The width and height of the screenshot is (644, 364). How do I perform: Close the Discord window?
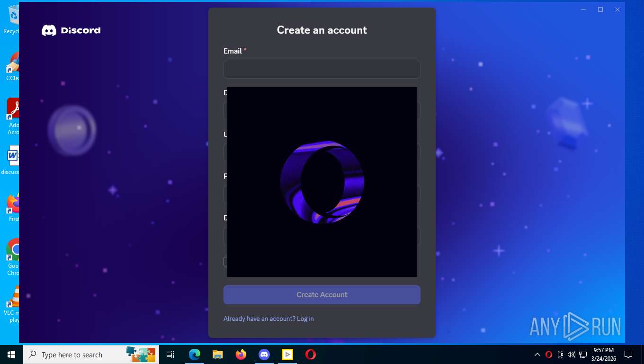click(617, 9)
